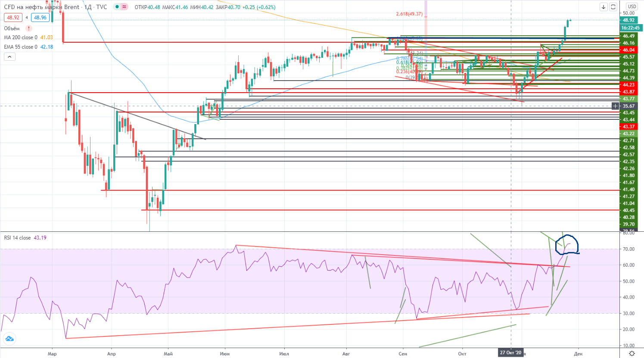The height and width of the screenshot is (358, 644).
Task: Click the red 46.04 price level label
Action: point(628,50)
